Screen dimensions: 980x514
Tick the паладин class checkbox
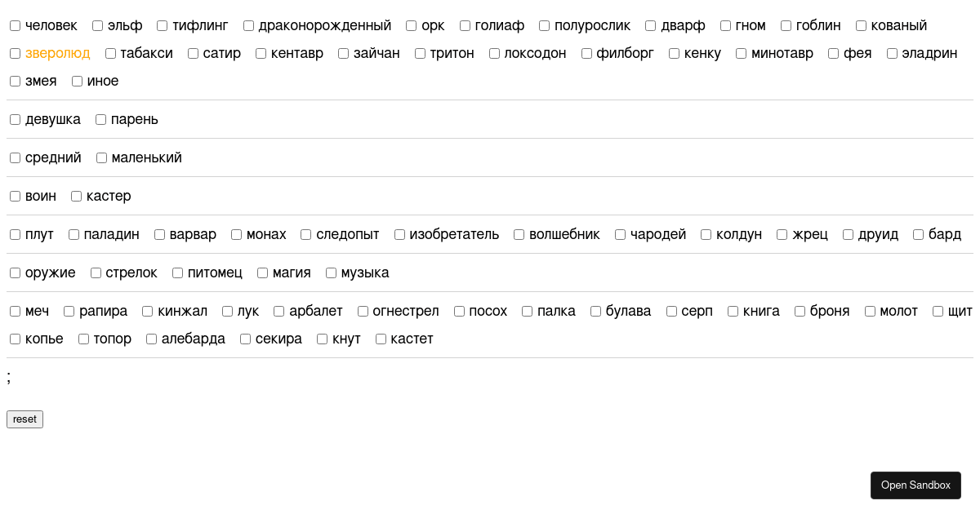coord(74,235)
